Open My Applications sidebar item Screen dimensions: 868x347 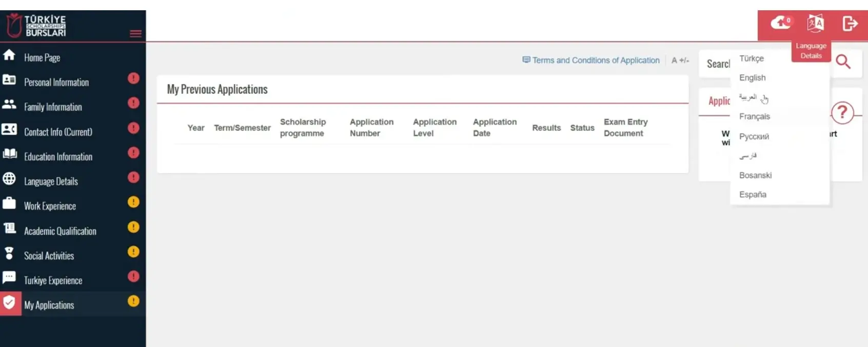tap(49, 305)
